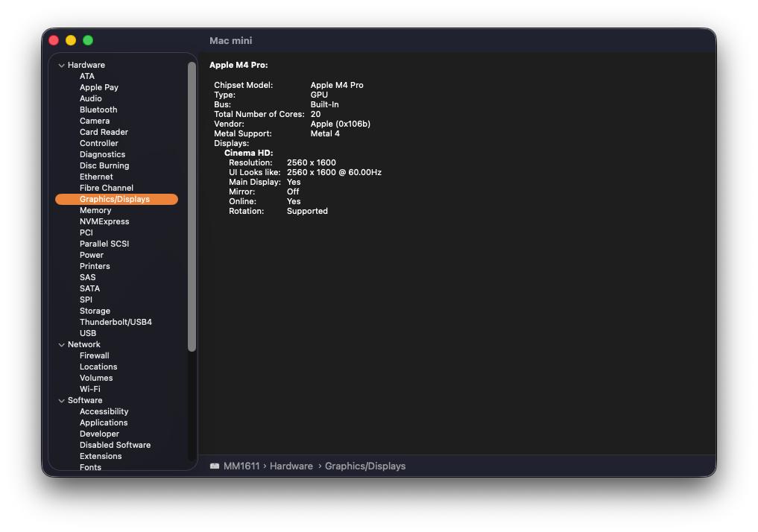Select NVMExpress in the sidebar
Screen dimensions: 758x532
[x=104, y=221]
